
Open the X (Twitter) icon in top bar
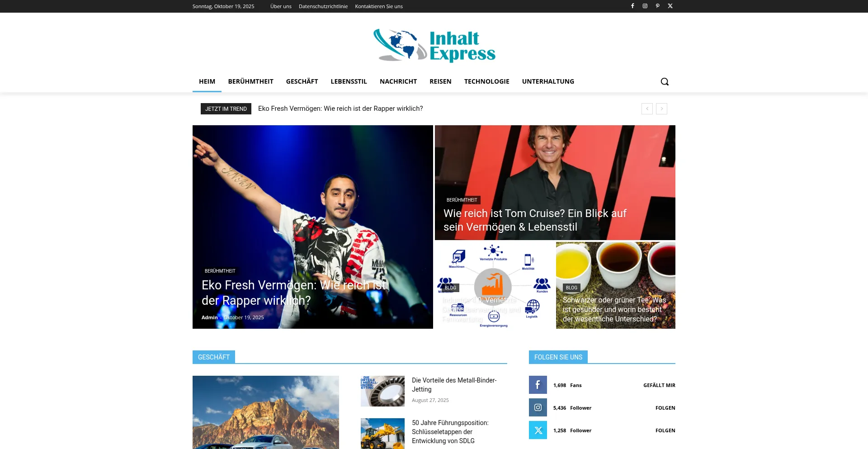tap(670, 6)
